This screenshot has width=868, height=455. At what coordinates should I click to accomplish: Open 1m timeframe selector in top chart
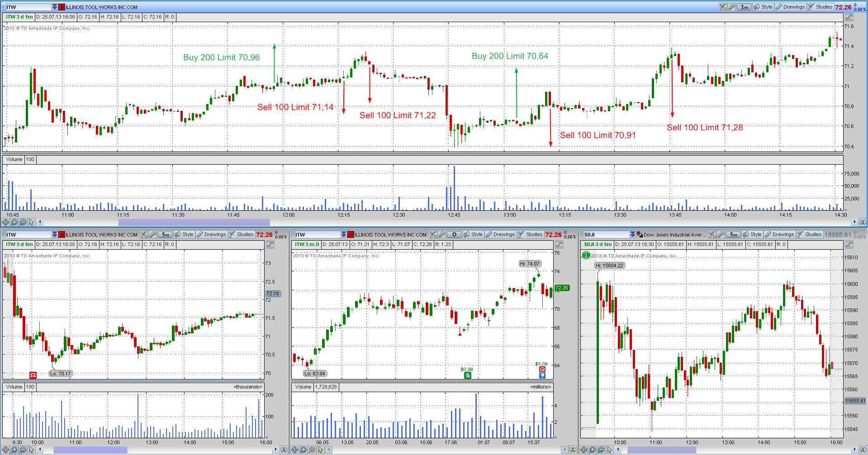pos(744,7)
